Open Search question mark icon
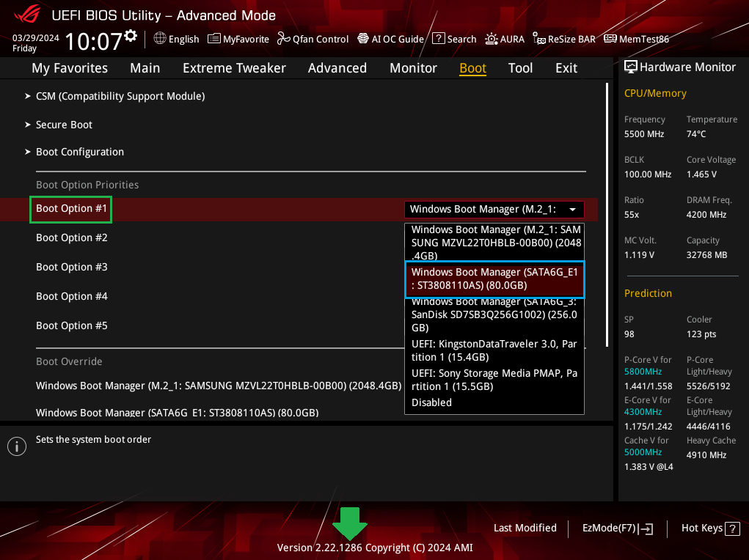 click(439, 38)
